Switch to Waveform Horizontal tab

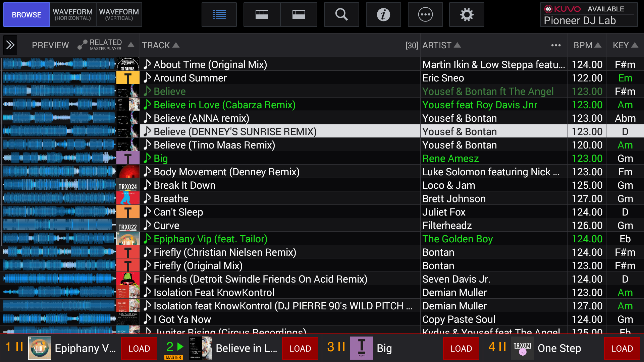click(72, 15)
